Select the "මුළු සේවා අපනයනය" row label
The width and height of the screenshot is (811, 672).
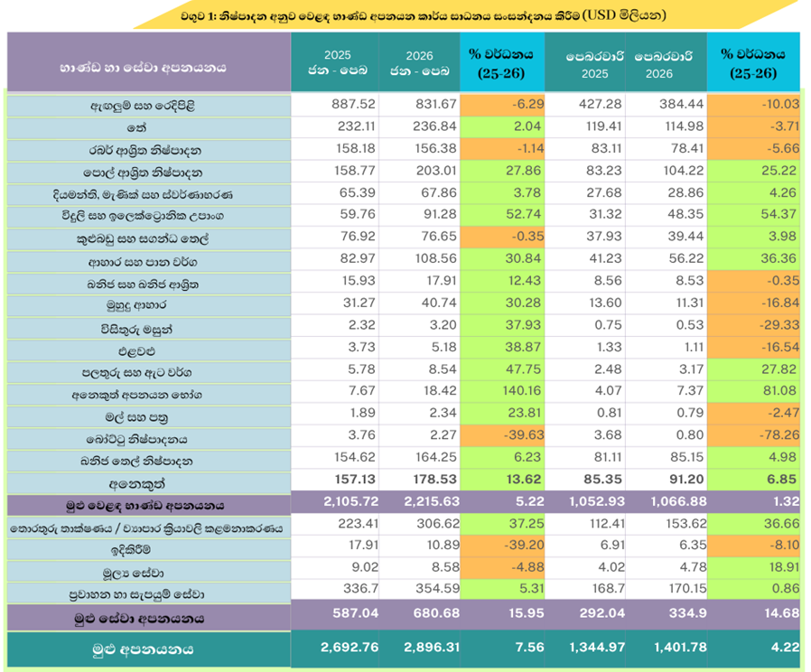(149, 619)
